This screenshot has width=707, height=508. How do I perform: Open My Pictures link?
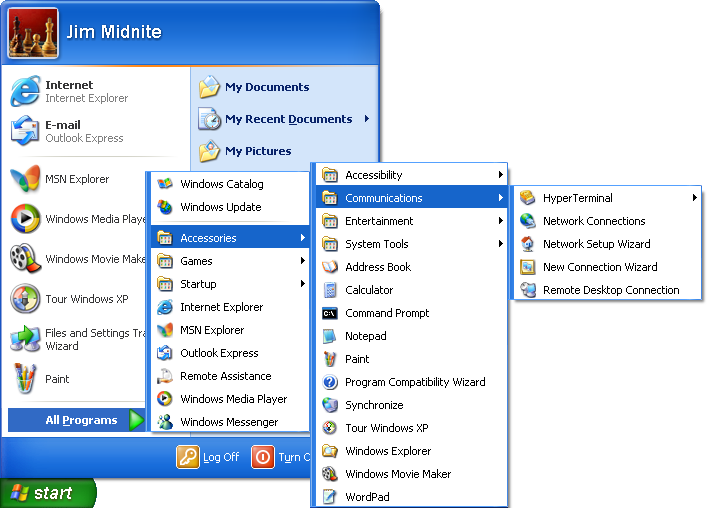[258, 151]
